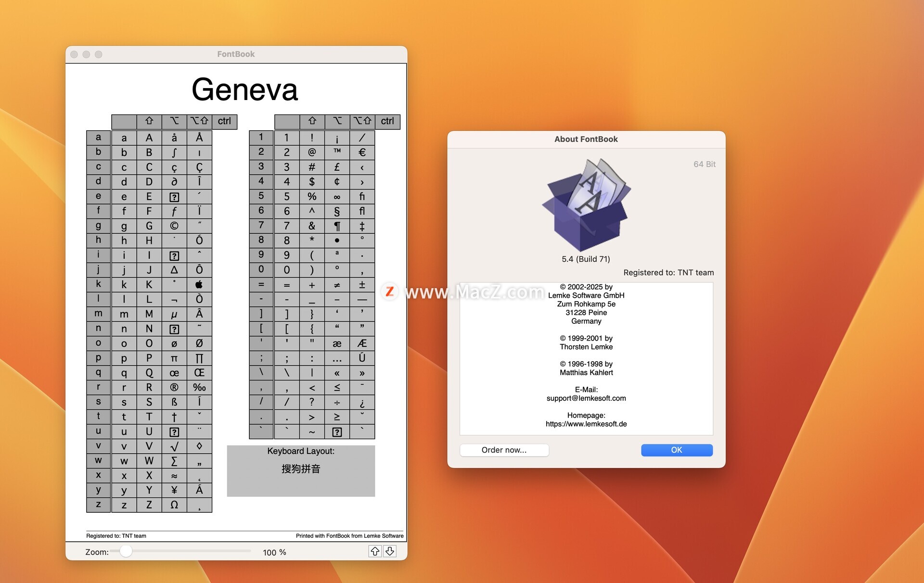The image size is (924, 583).
Task: Click the page up arrow icon
Action: click(x=375, y=551)
